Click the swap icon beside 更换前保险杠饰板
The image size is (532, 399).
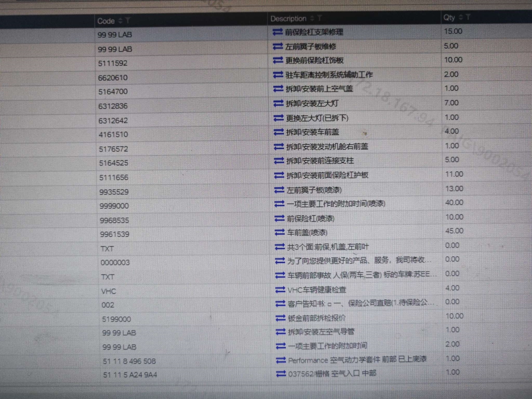[x=278, y=61]
